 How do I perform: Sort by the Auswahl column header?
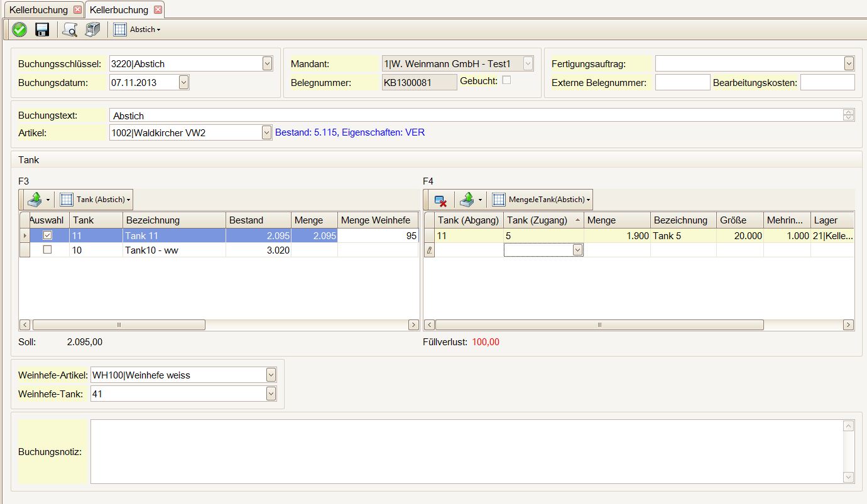tap(50, 220)
